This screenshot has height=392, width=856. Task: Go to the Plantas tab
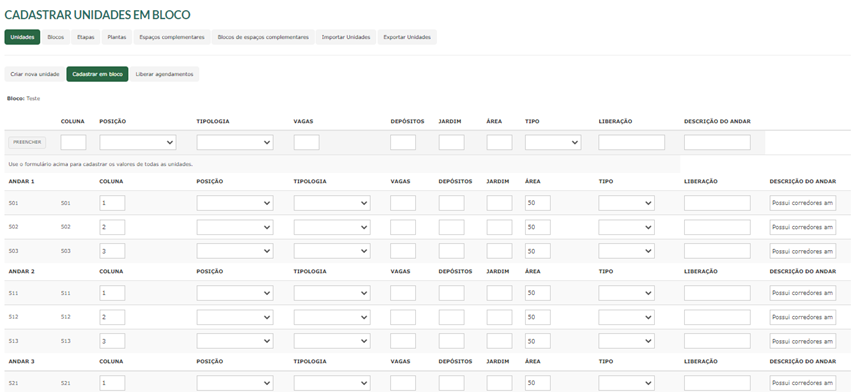click(x=117, y=37)
